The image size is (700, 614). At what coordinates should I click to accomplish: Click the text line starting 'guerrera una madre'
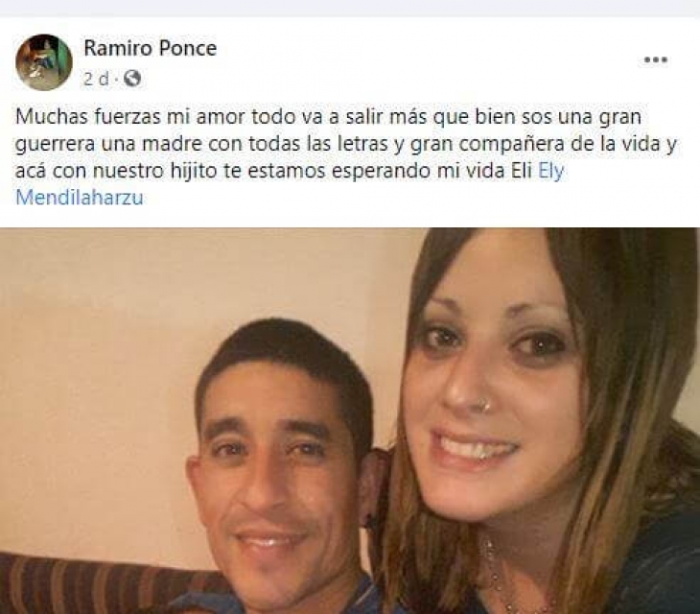point(346,144)
